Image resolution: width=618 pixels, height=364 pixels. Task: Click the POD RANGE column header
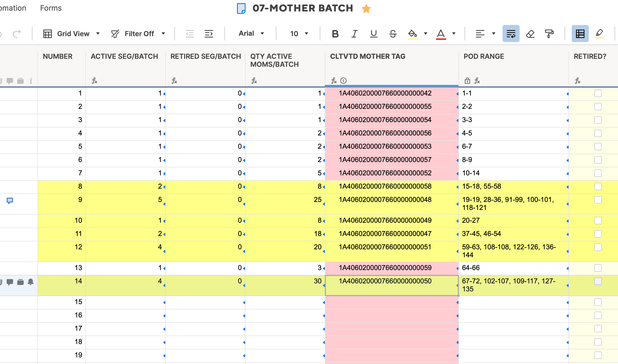coord(484,56)
